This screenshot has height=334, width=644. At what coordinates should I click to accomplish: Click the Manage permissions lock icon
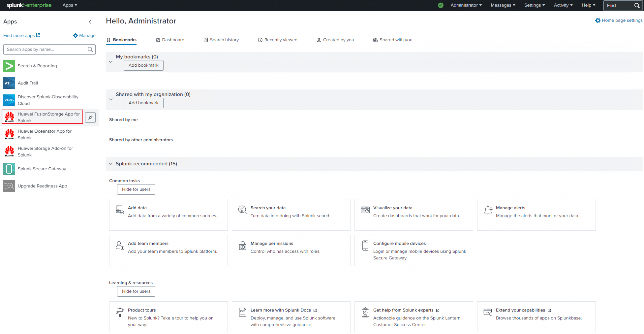pos(242,246)
